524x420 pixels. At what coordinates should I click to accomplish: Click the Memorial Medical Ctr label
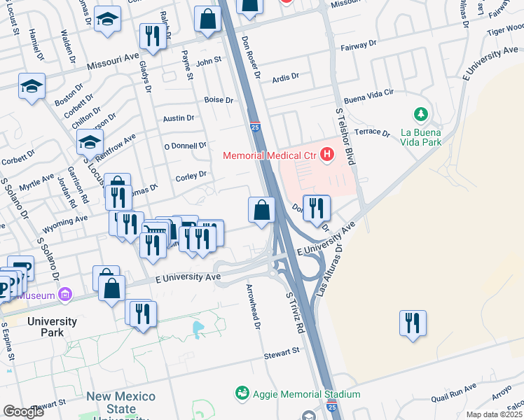click(270, 155)
